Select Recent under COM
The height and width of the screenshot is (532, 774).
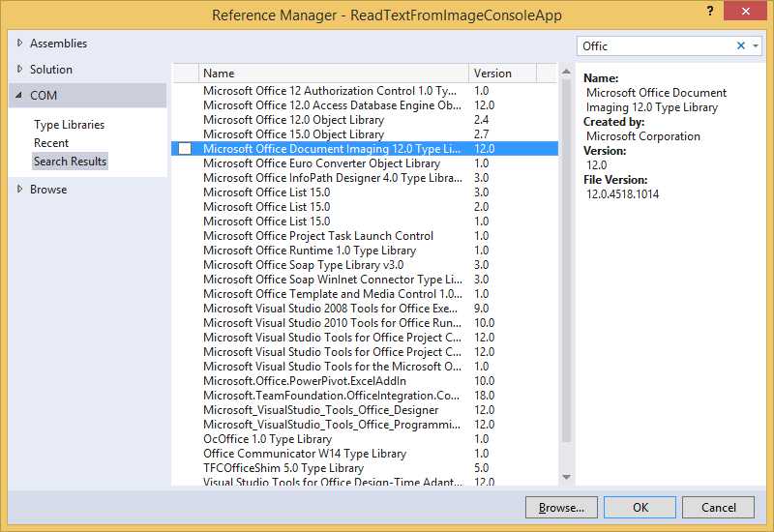51,143
